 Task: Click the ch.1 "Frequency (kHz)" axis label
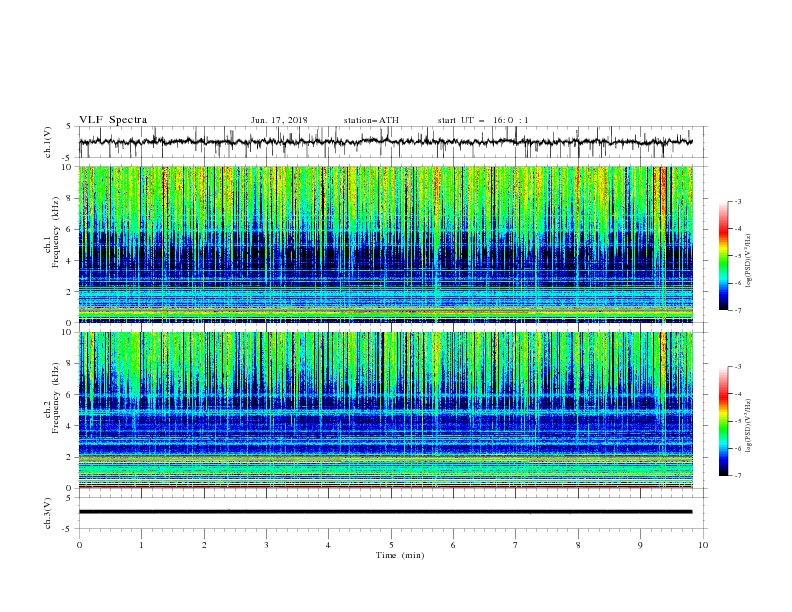(x=55, y=232)
